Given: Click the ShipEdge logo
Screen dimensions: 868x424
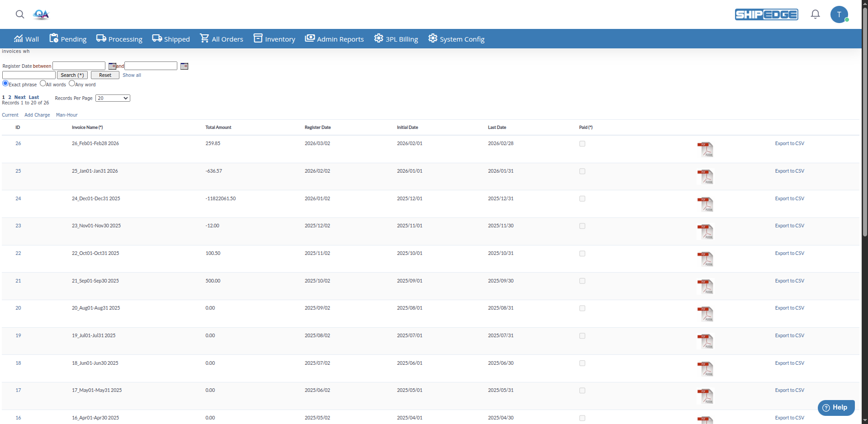Looking at the screenshot, I should pos(766,14).
